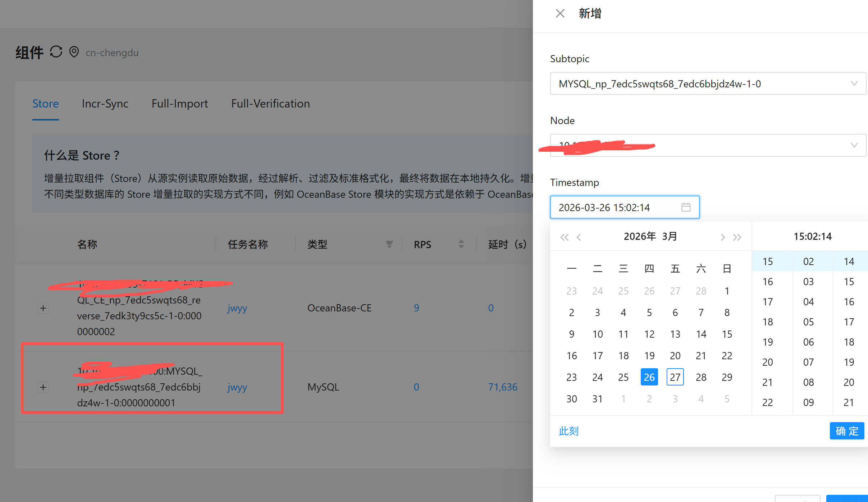Viewport: 868px width, 502px height.
Task: Confirm date with 确定 button
Action: [846, 431]
